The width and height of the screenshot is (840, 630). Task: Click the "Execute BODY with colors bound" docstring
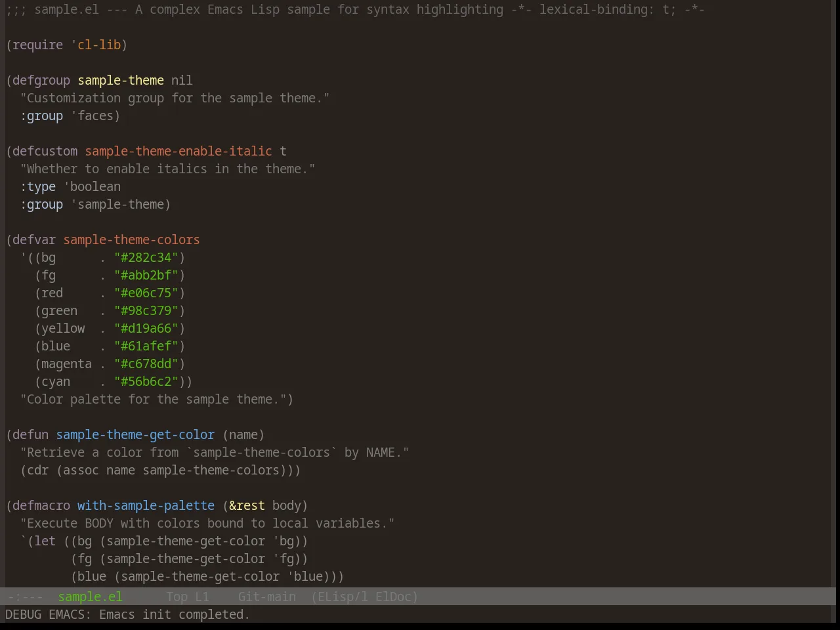coord(207,523)
